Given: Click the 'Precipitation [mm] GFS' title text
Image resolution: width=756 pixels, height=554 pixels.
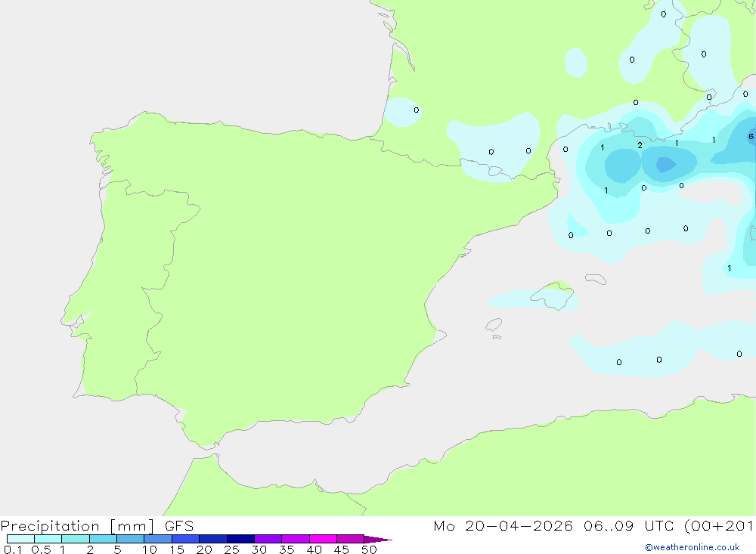Looking at the screenshot, I should (97, 526).
